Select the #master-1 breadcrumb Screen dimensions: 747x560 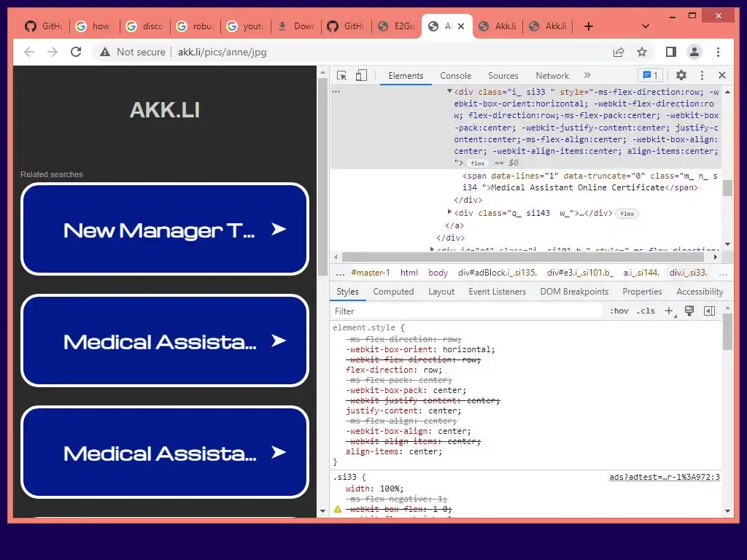(370, 273)
